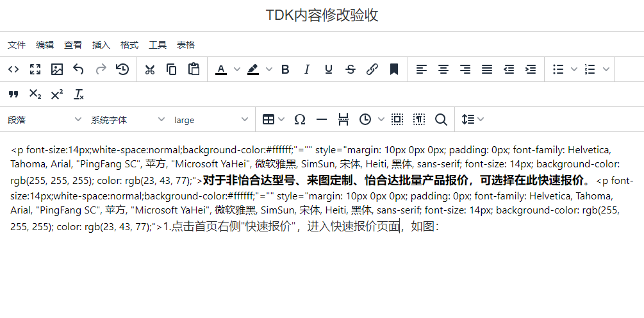The image size is (644, 318).
Task: Center align text
Action: (443, 69)
